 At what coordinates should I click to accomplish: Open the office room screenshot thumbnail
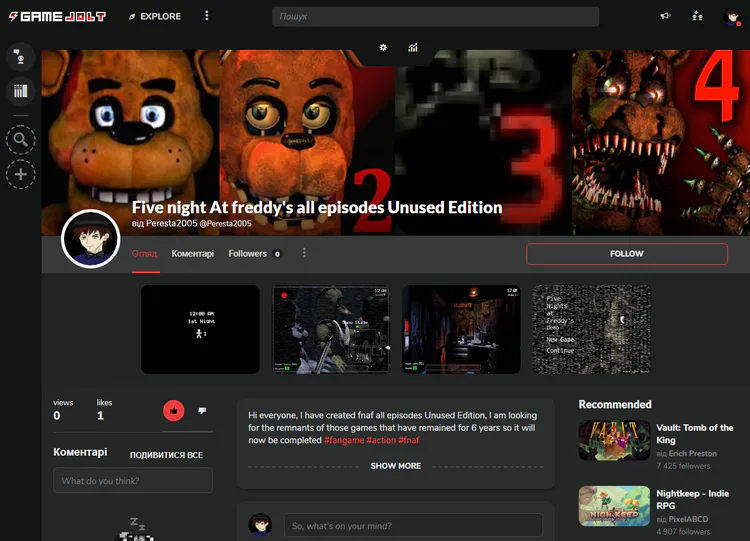[461, 329]
